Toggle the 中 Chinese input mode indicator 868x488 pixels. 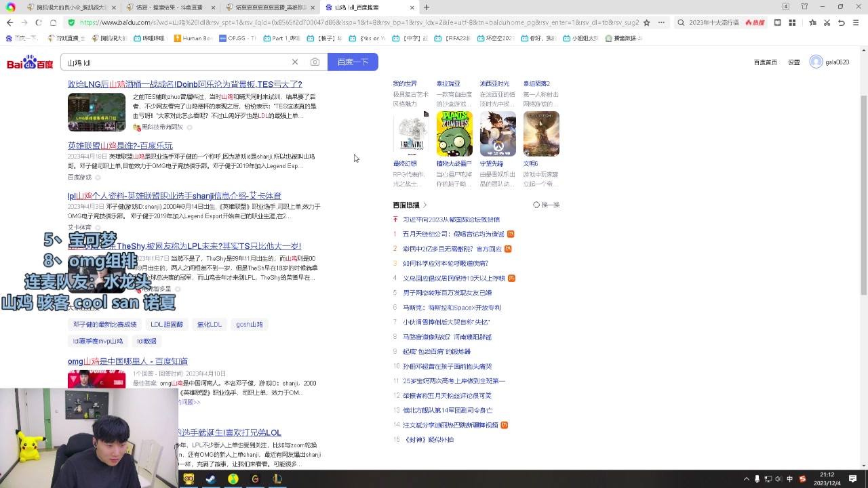[x=790, y=479]
